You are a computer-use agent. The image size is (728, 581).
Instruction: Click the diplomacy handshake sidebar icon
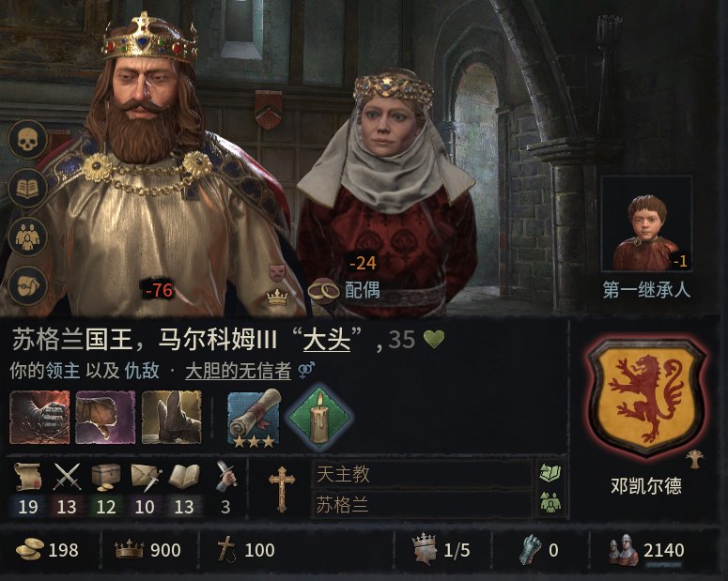click(27, 286)
